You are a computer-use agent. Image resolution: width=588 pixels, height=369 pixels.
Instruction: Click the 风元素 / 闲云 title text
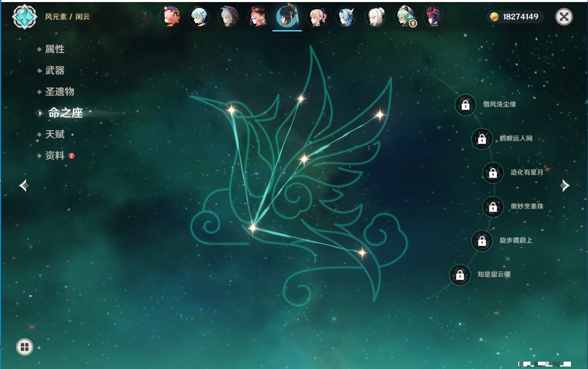(x=67, y=17)
